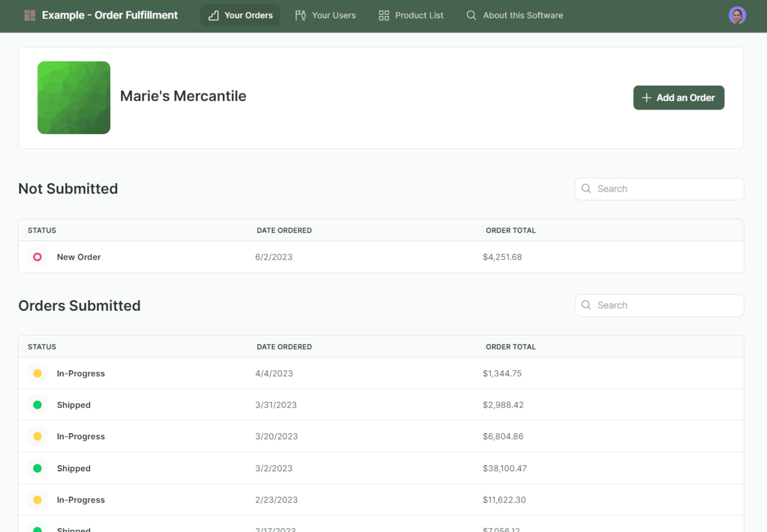Open the user avatar profile menu
This screenshot has height=532, width=767.
click(x=737, y=15)
